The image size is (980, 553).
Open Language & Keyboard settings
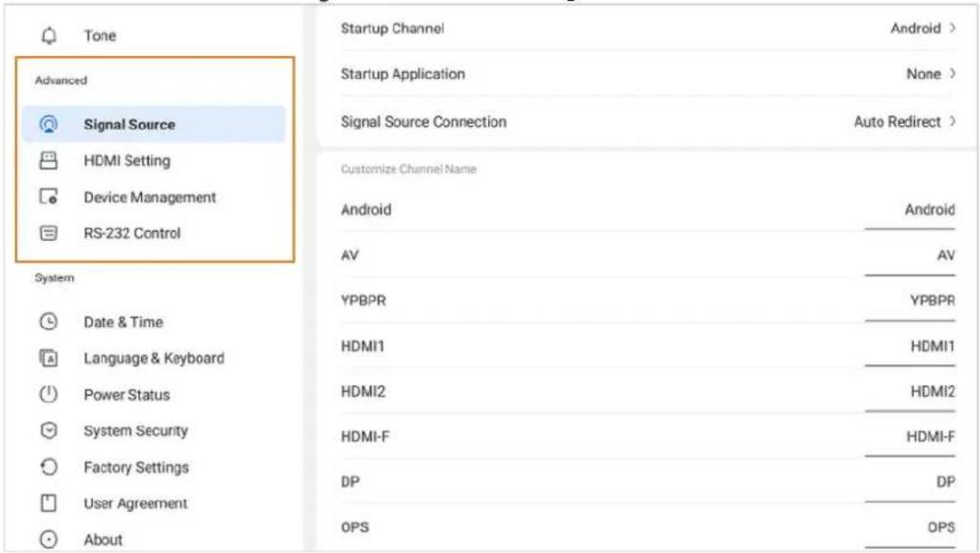pos(153,359)
